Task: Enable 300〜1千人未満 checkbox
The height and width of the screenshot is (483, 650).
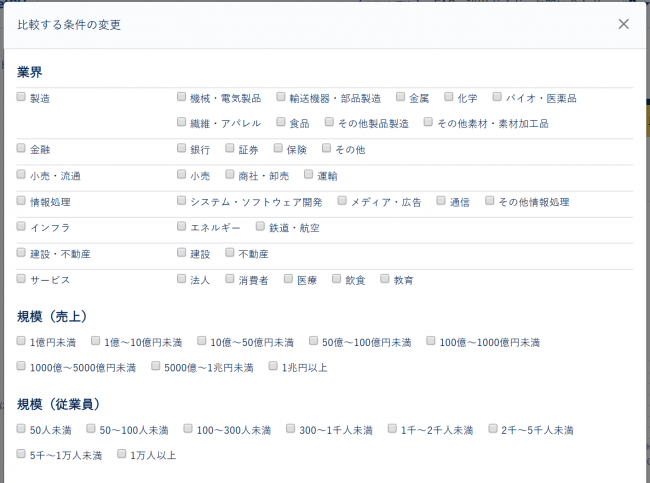Action: click(291, 429)
